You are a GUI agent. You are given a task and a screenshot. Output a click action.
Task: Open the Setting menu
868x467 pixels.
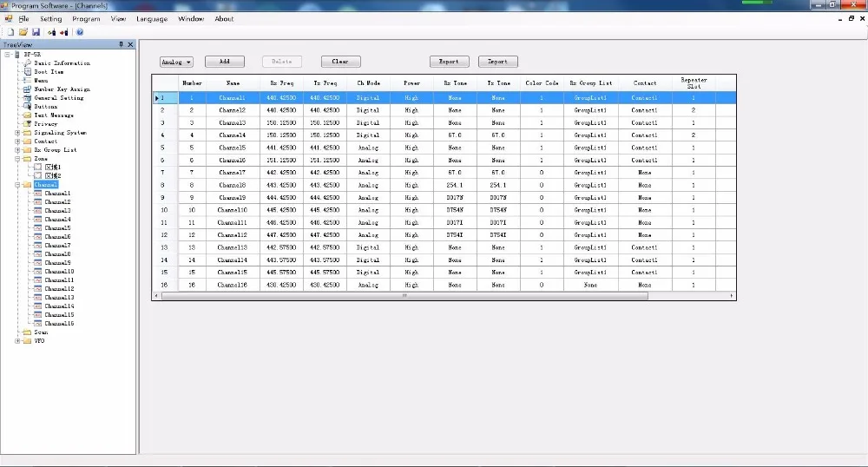50,19
